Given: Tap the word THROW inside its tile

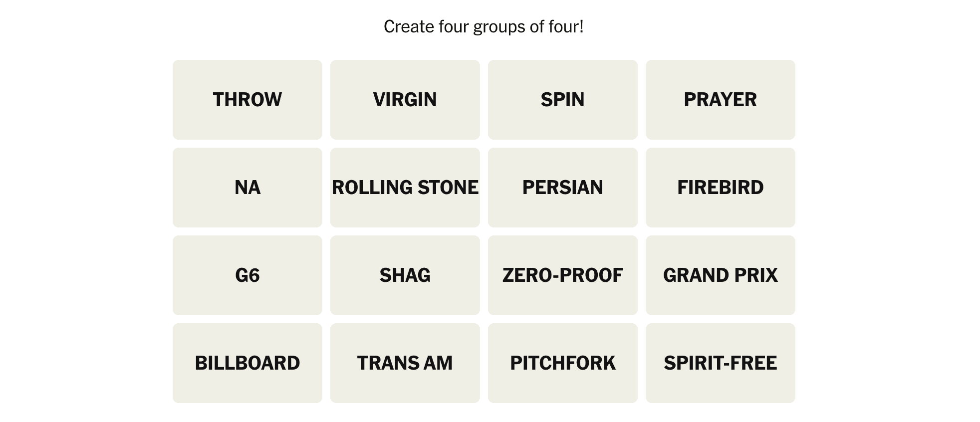Looking at the screenshot, I should (247, 100).
